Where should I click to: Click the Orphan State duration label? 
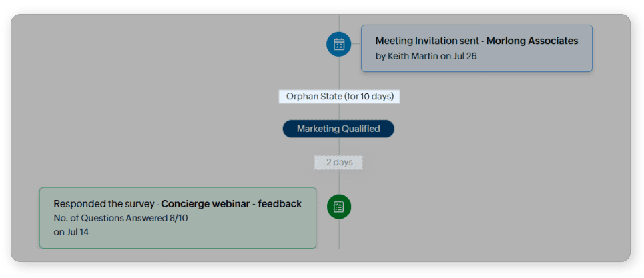pos(339,97)
